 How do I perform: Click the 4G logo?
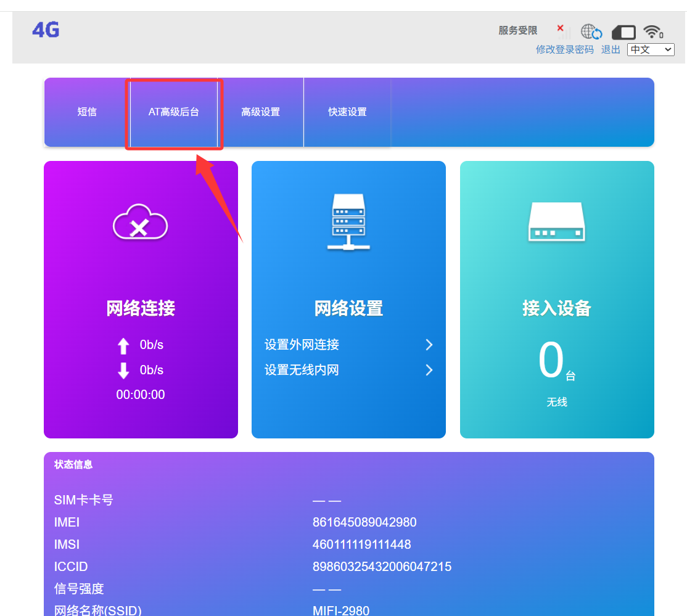46,30
